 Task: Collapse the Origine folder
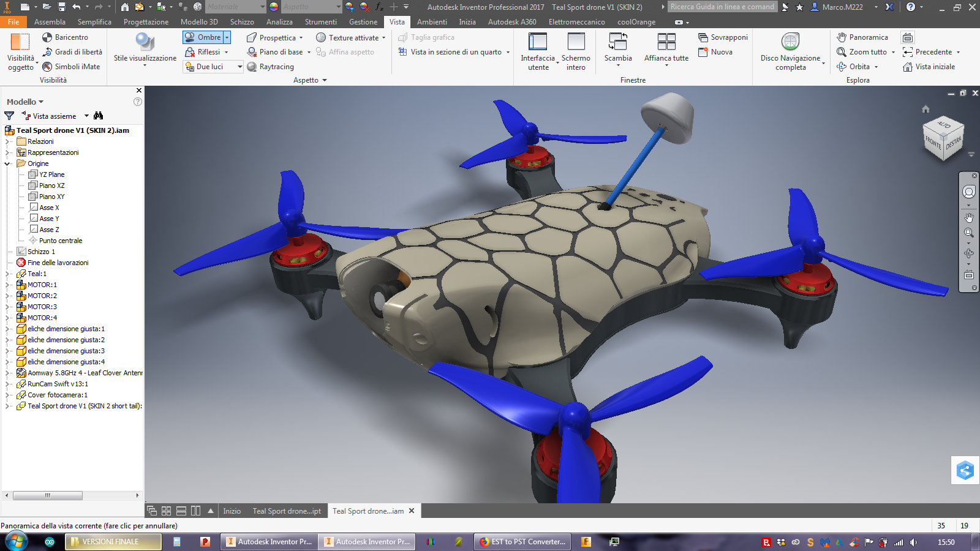coord(8,163)
